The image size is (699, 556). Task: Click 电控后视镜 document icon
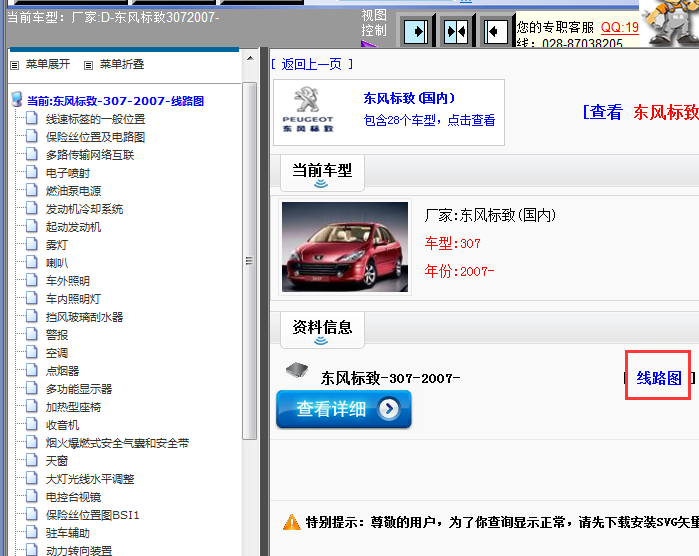pos(32,496)
